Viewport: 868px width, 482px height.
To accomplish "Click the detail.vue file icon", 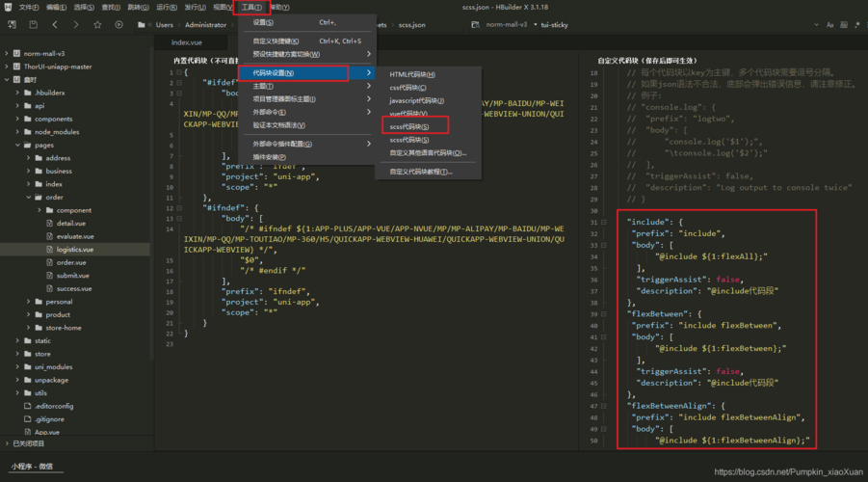I will click(x=50, y=224).
